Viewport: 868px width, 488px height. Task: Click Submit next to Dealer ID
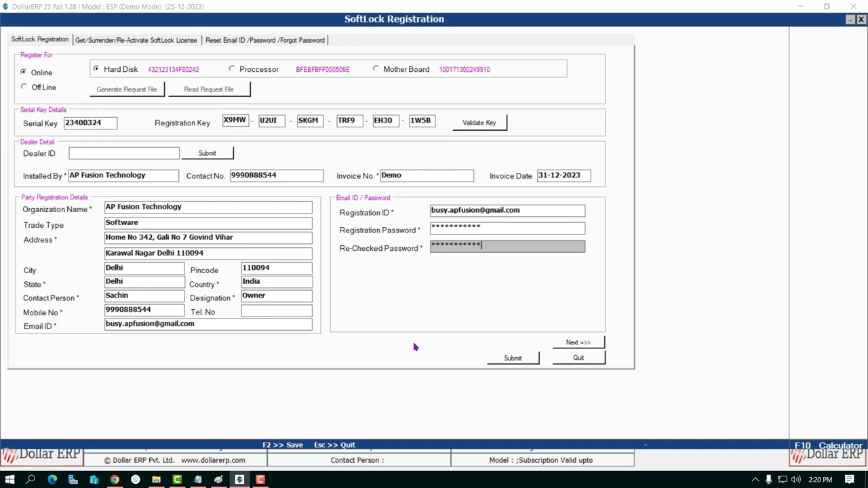coord(208,153)
